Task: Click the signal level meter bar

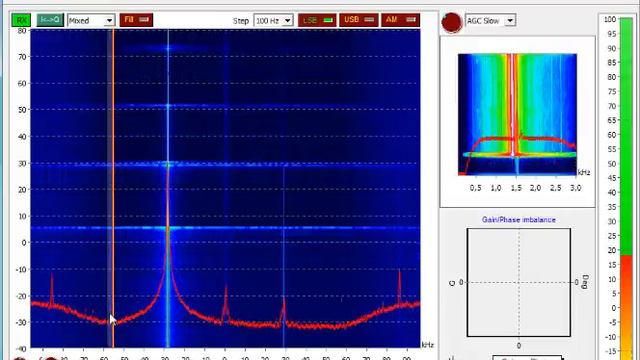Action: click(626, 189)
